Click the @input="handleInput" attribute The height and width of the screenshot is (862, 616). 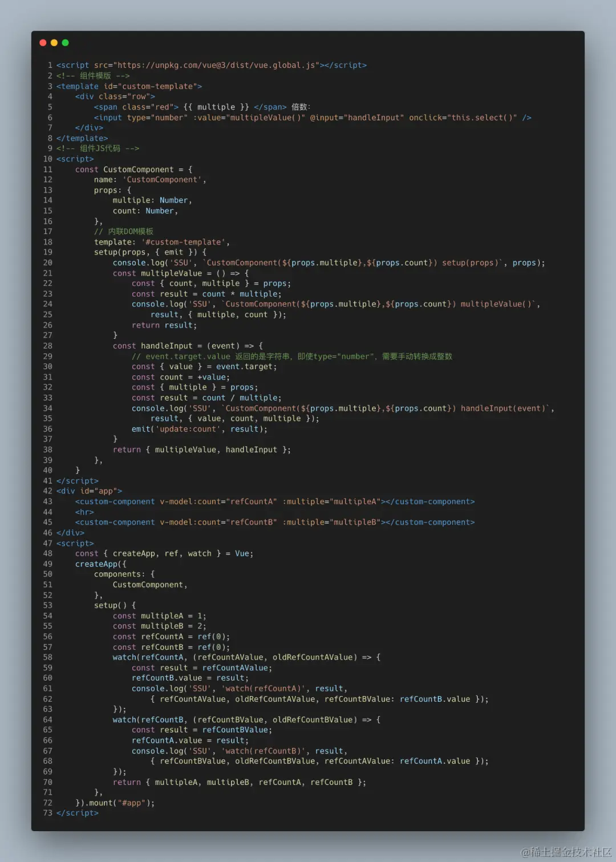point(357,118)
